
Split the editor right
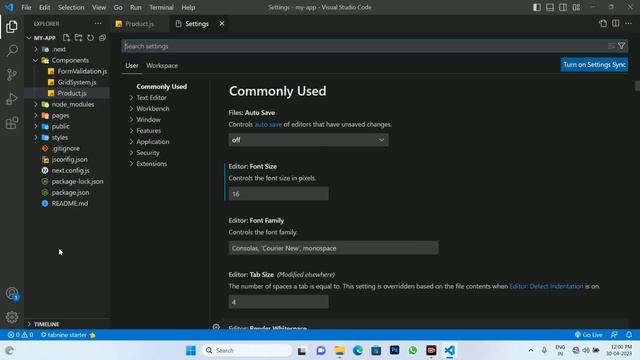(x=616, y=24)
